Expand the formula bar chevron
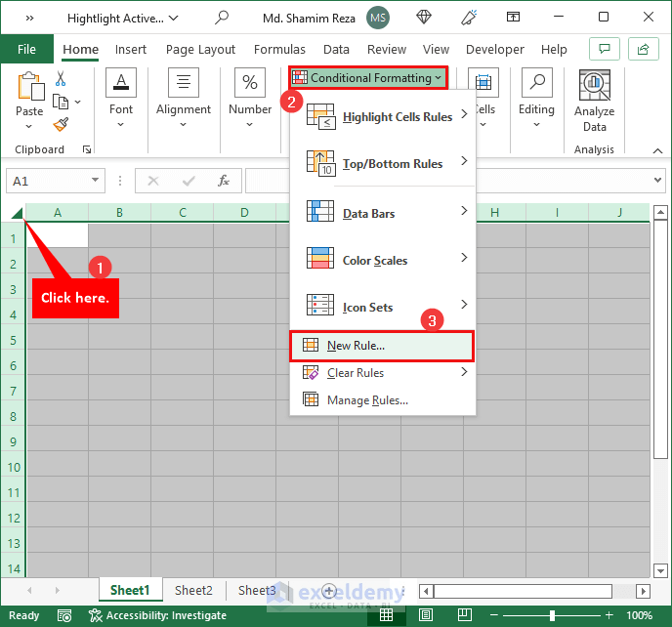The image size is (672, 627). pyautogui.click(x=657, y=180)
